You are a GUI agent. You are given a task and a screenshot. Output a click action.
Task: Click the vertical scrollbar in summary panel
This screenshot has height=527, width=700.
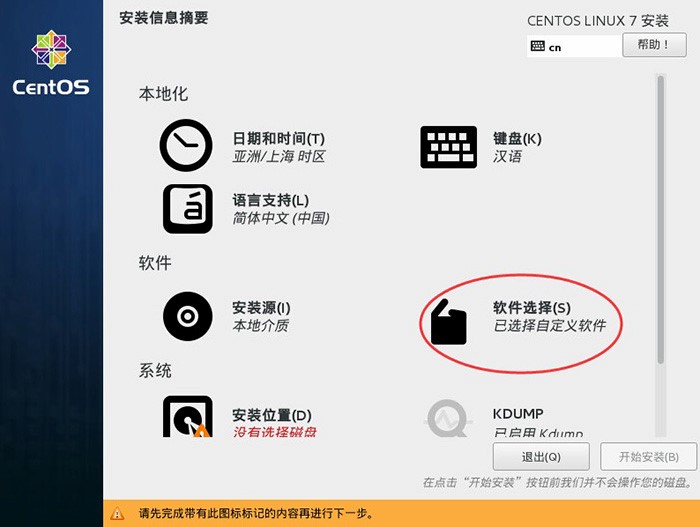tap(660, 220)
